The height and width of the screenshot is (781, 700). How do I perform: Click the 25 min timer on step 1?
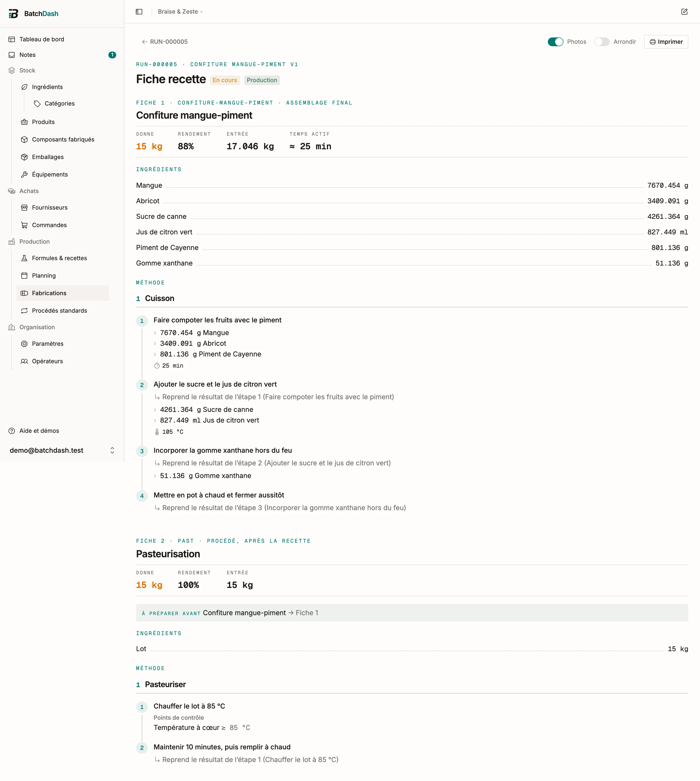point(168,366)
